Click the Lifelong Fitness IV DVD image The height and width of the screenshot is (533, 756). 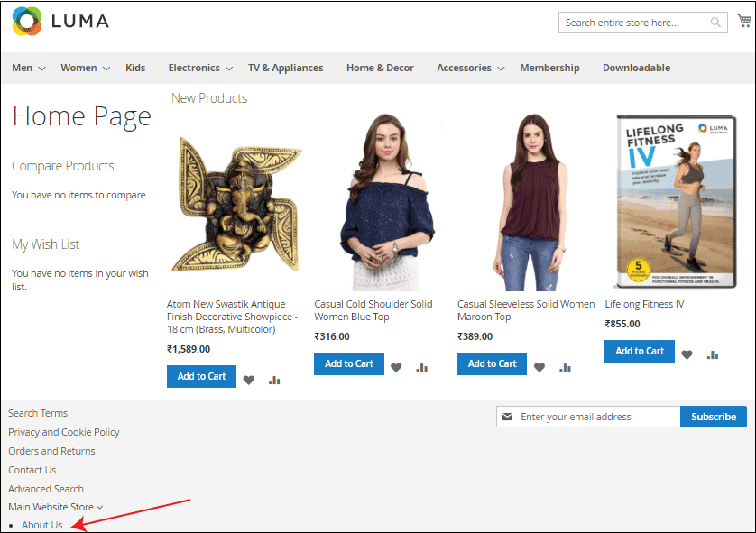coord(677,202)
